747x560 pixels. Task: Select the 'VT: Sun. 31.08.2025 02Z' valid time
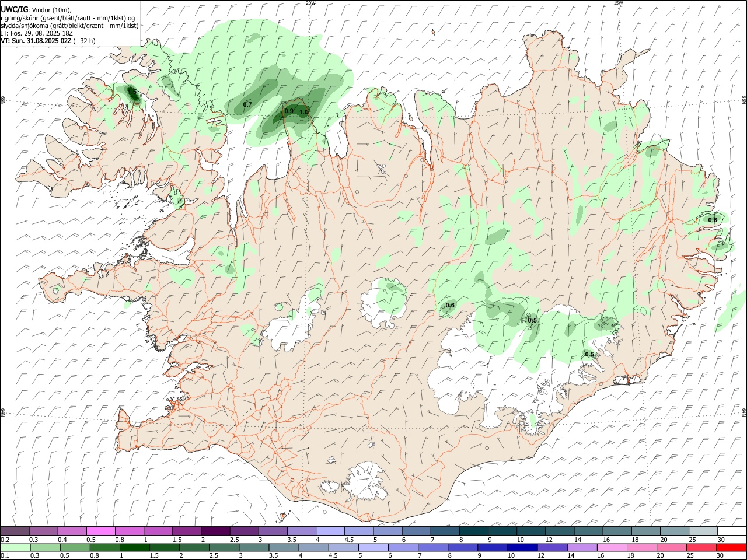(36, 41)
